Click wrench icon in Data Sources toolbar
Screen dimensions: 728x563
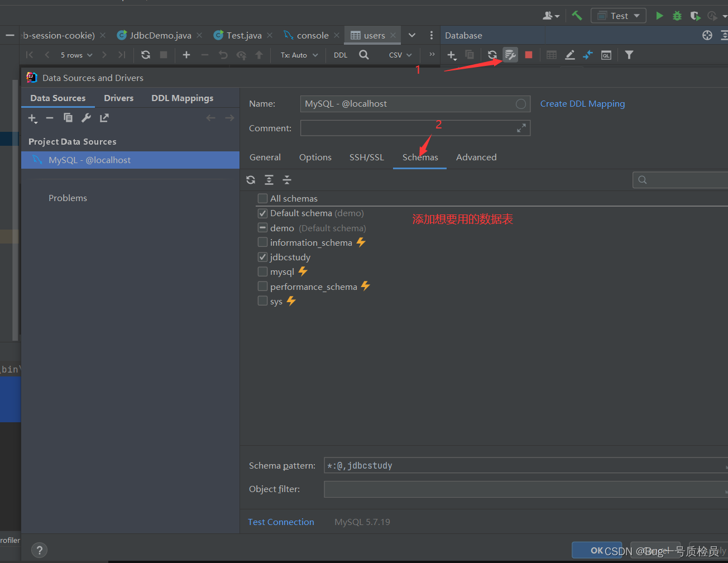(86, 118)
